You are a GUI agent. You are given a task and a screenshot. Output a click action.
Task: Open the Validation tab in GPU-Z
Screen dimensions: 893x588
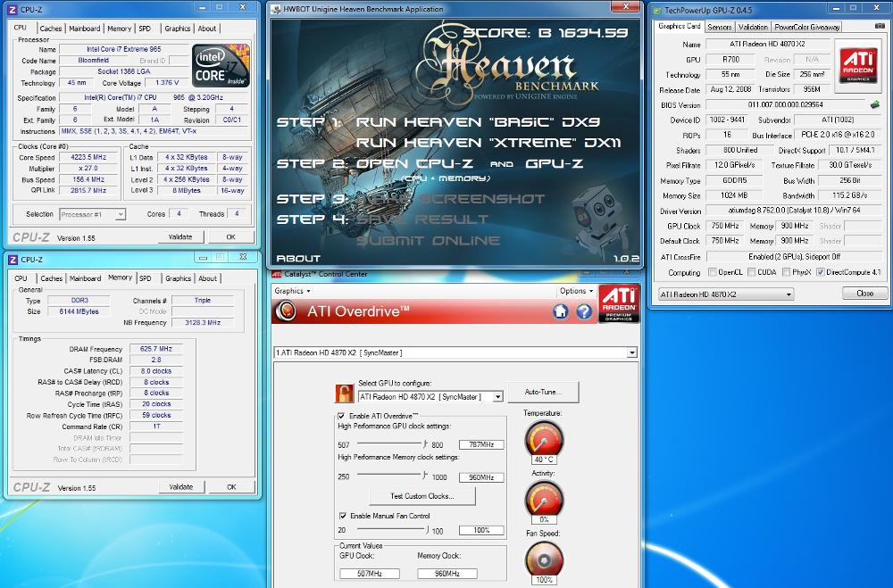753,27
